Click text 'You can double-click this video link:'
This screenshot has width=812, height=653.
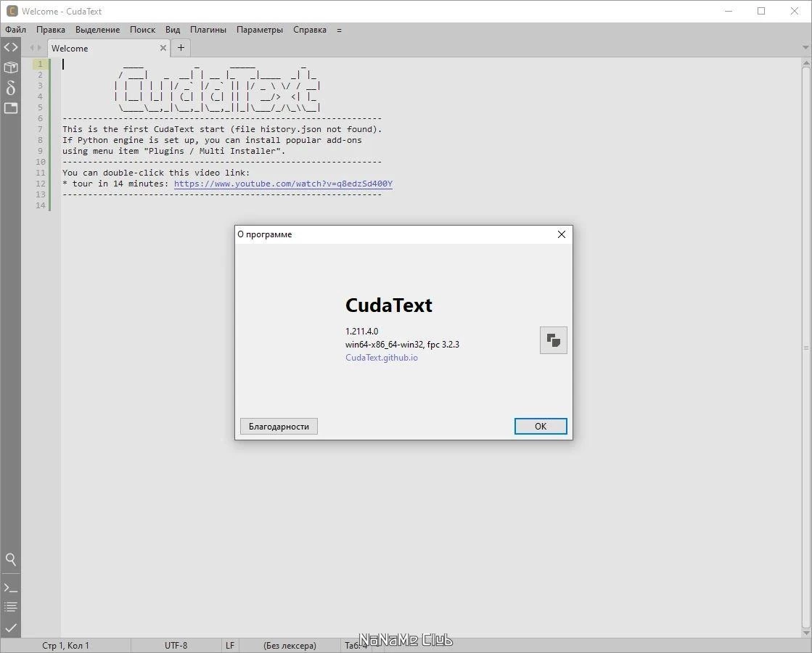pos(156,173)
